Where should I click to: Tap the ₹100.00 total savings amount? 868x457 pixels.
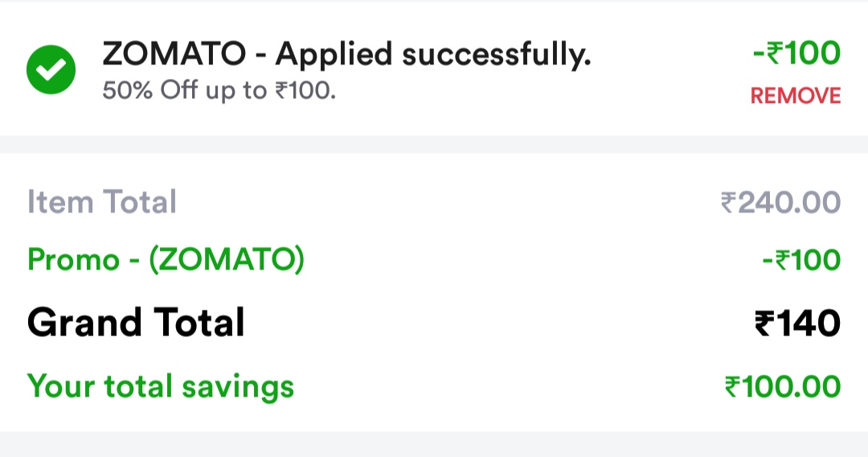click(x=782, y=387)
